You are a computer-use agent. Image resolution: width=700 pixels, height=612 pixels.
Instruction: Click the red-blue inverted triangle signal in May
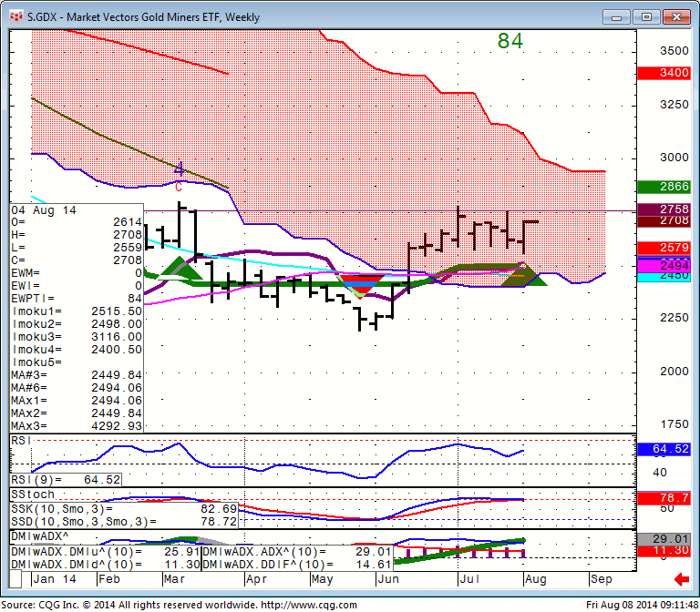click(x=361, y=285)
